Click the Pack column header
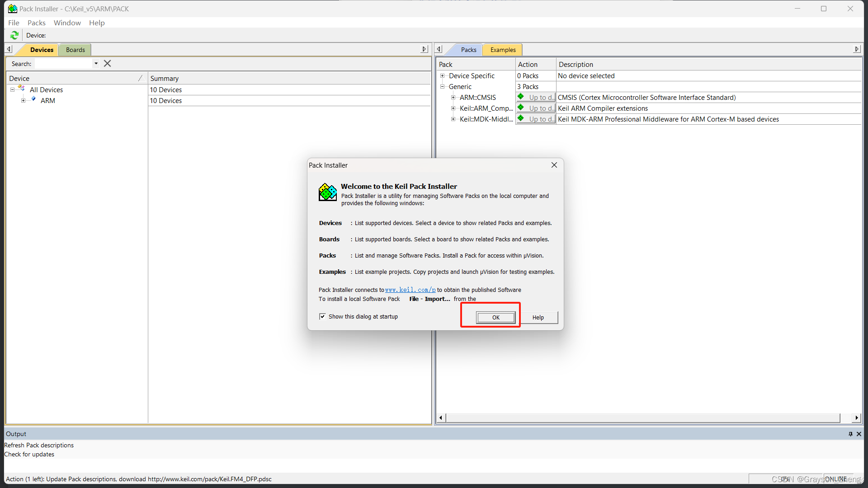 tap(476, 64)
